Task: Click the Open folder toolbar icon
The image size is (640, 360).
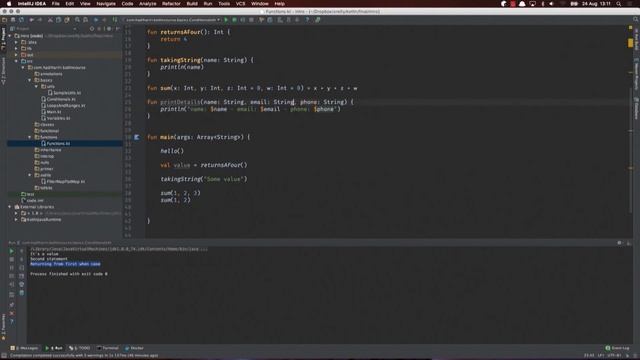Action: [x=4, y=20]
